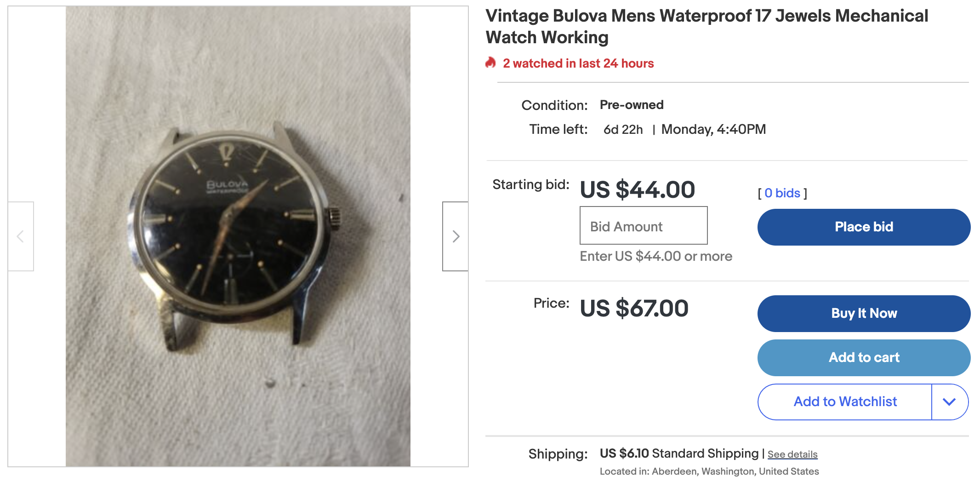Click the Bid Amount input field
This screenshot has width=980, height=482.
click(x=644, y=226)
